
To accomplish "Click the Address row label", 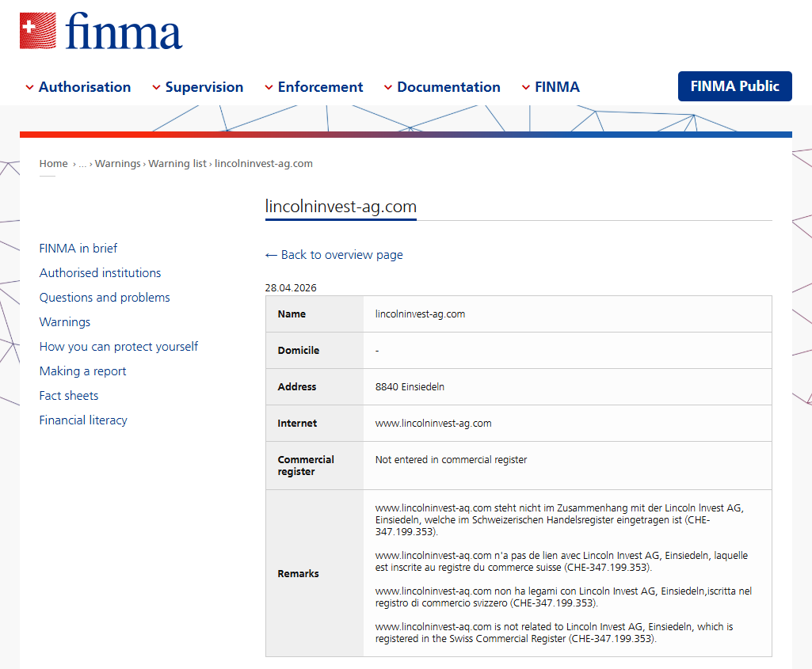I will pos(297,386).
